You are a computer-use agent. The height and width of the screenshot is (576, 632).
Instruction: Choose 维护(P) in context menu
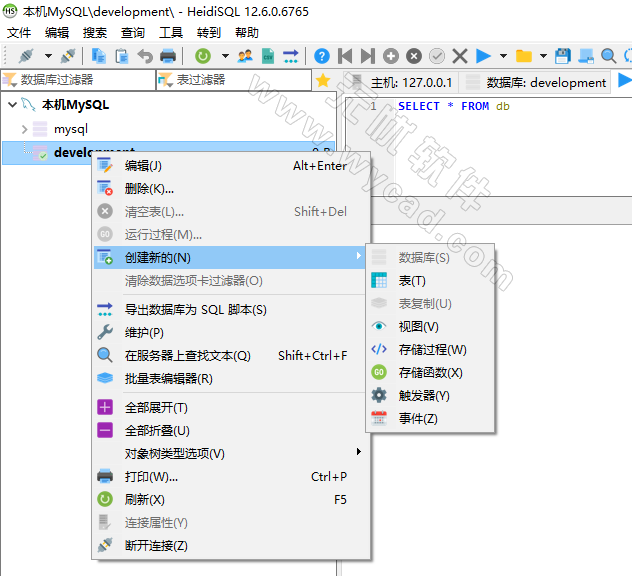(x=231, y=333)
